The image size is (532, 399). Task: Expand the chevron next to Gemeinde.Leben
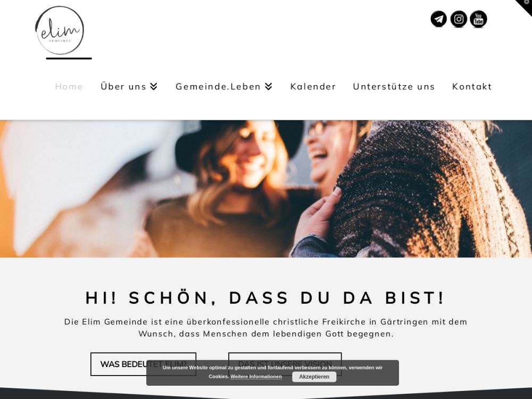(x=269, y=87)
